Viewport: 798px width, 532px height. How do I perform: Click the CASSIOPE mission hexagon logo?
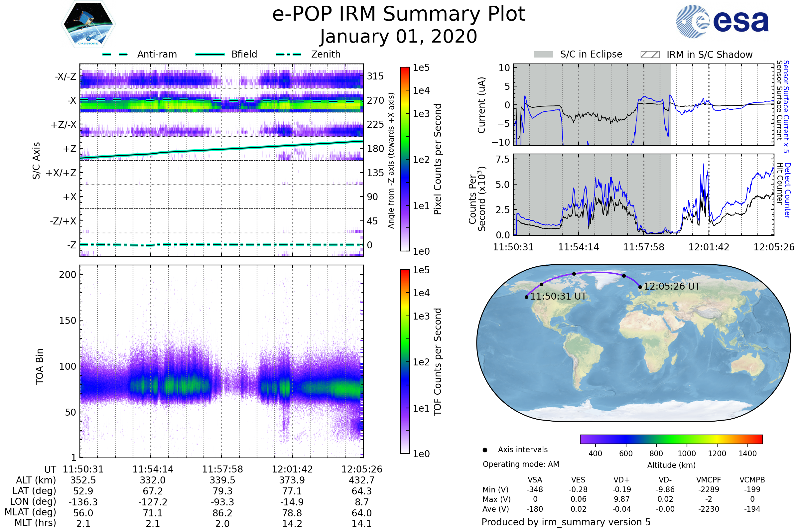[x=88, y=24]
